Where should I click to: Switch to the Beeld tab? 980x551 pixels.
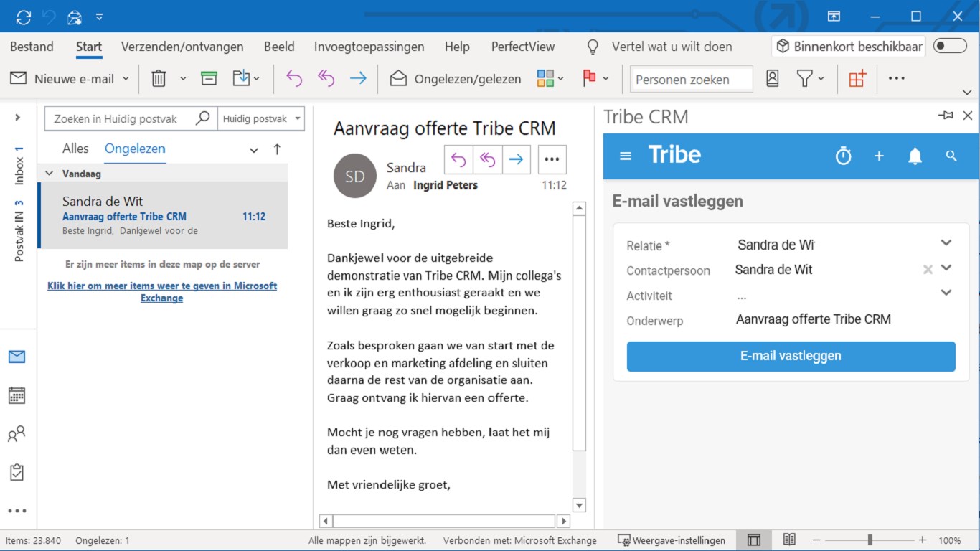[x=279, y=47]
